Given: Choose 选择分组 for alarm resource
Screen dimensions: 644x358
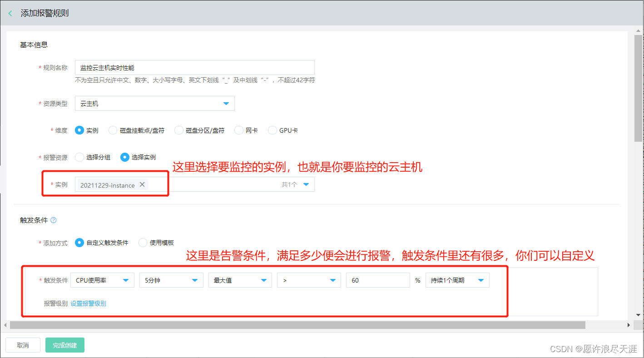Looking at the screenshot, I should coord(79,157).
